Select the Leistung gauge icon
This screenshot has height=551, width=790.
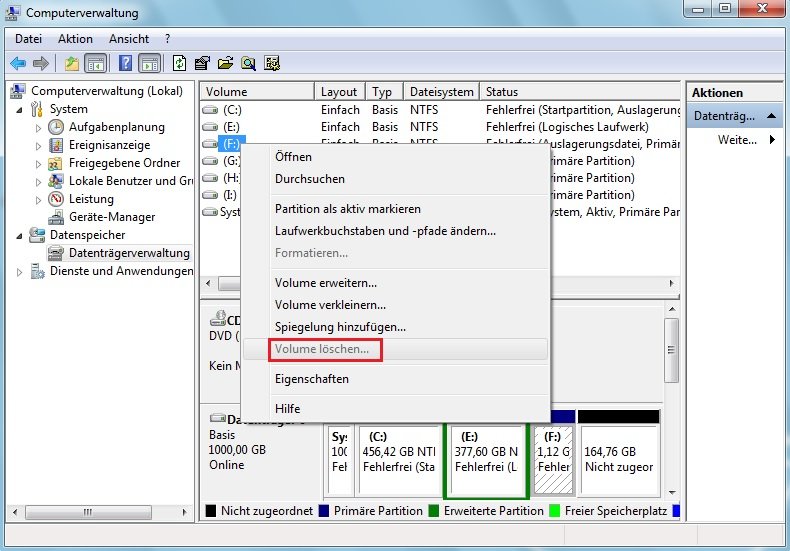(56, 199)
